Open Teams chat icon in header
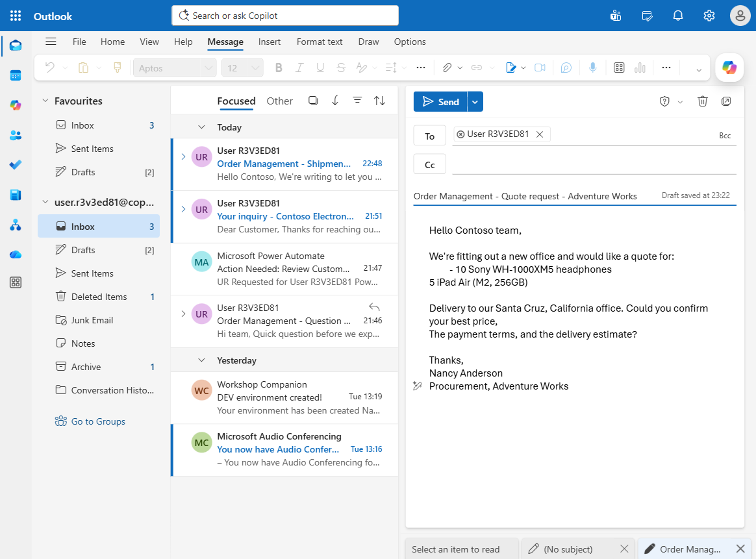This screenshot has height=559, width=756. tap(616, 16)
